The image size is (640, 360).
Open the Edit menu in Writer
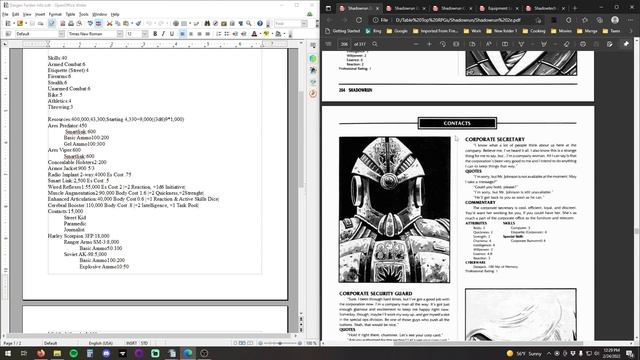(15, 14)
